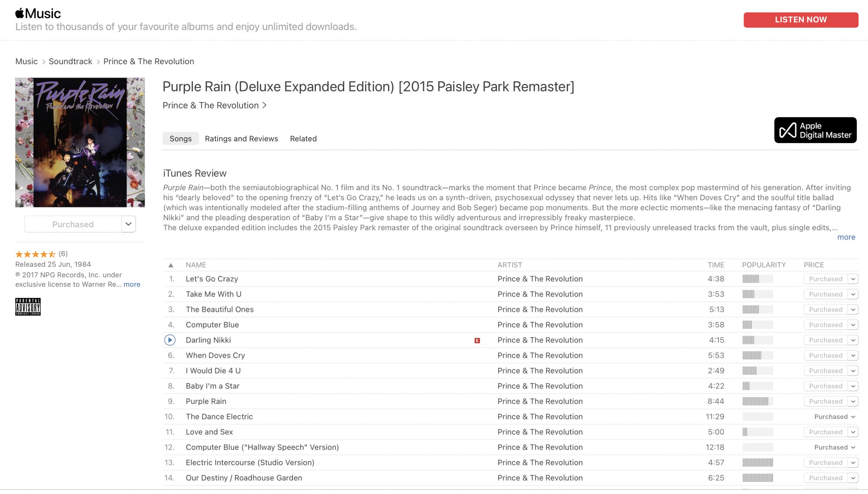
Task: Click the five-star rating
Action: pyautogui.click(x=35, y=254)
